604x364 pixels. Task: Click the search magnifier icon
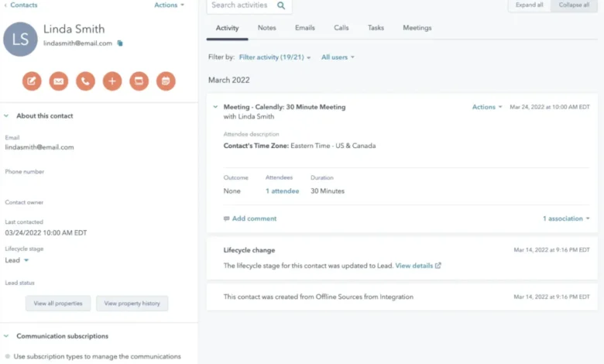(x=280, y=5)
